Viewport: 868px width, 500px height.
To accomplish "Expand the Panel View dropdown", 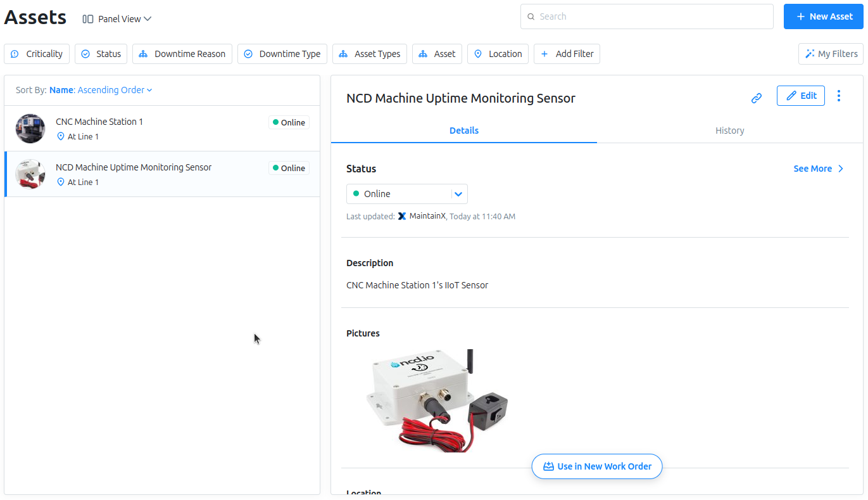I will click(117, 19).
